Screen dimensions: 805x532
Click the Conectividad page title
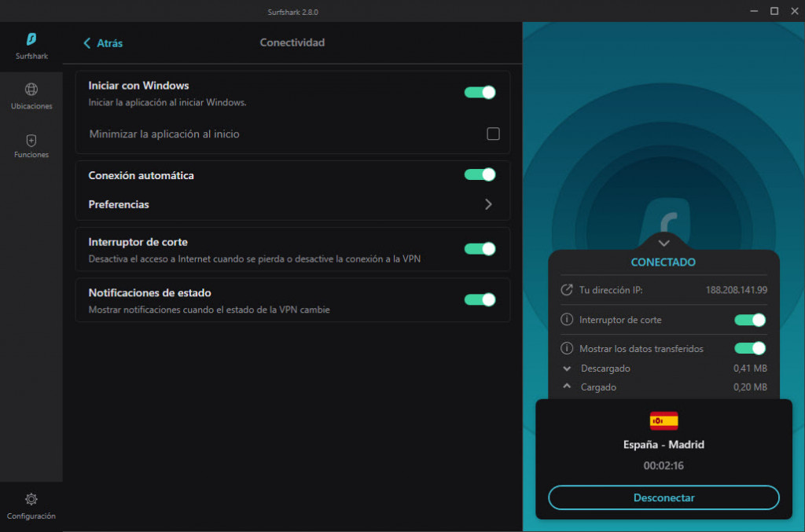pos(292,42)
